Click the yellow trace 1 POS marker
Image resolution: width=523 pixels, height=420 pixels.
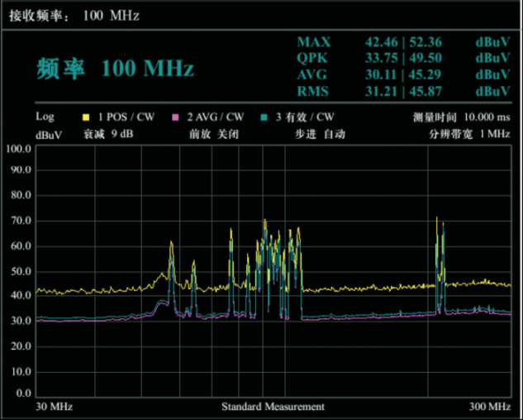pyautogui.click(x=85, y=117)
